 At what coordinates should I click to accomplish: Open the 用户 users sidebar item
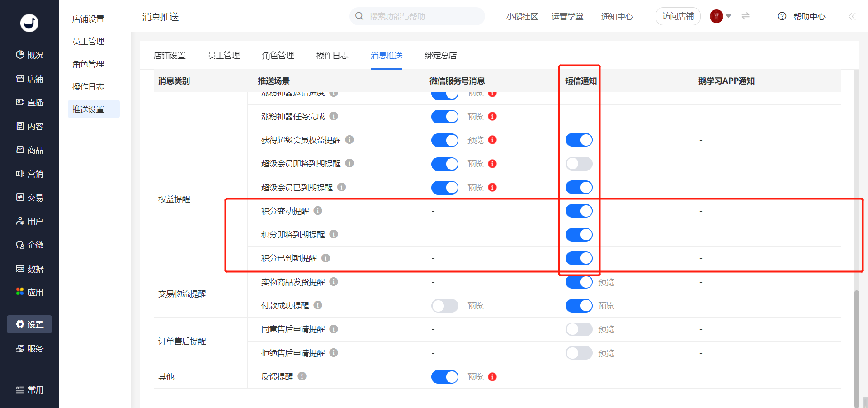(29, 221)
